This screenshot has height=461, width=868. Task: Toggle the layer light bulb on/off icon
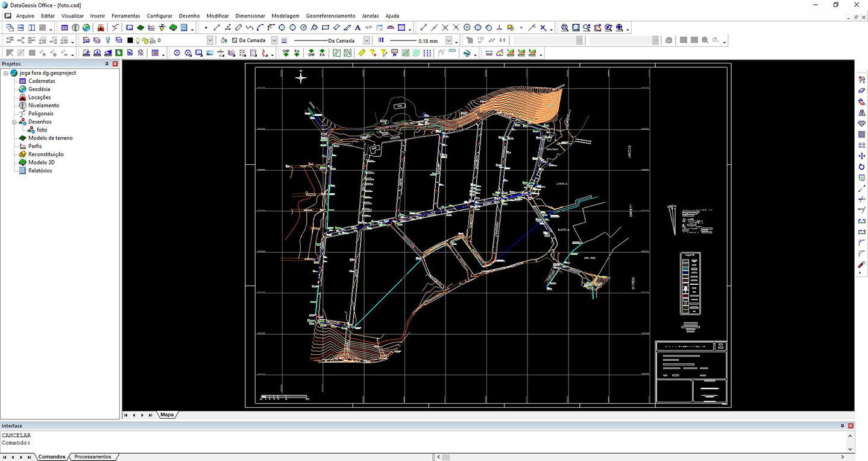(x=137, y=40)
